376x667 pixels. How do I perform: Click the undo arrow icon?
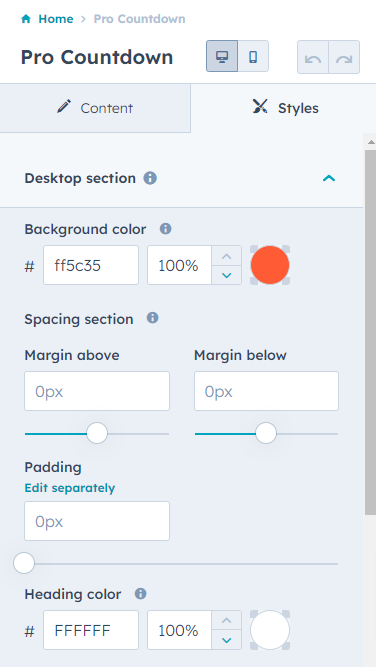click(x=313, y=57)
